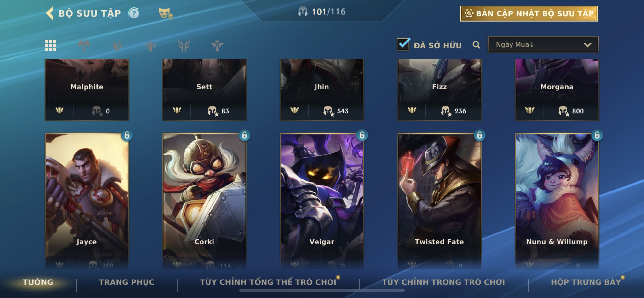Filter by the last winged role icon
The height and width of the screenshot is (298, 644).
click(x=217, y=45)
